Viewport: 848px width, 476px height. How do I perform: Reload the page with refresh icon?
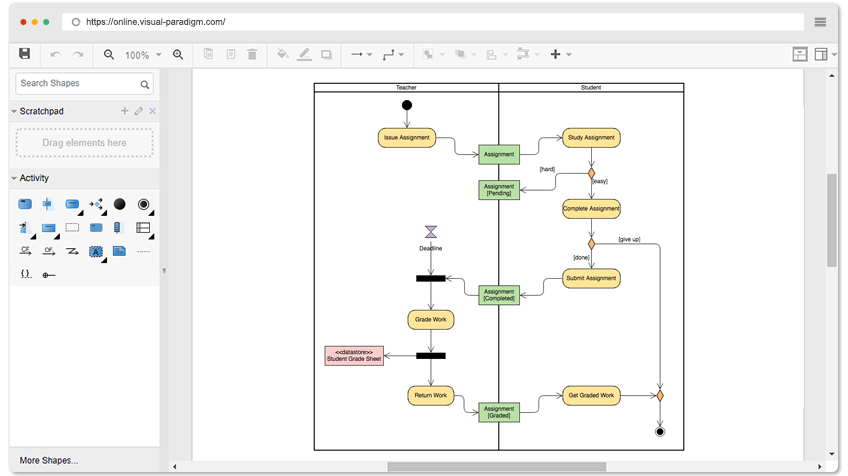point(76,22)
